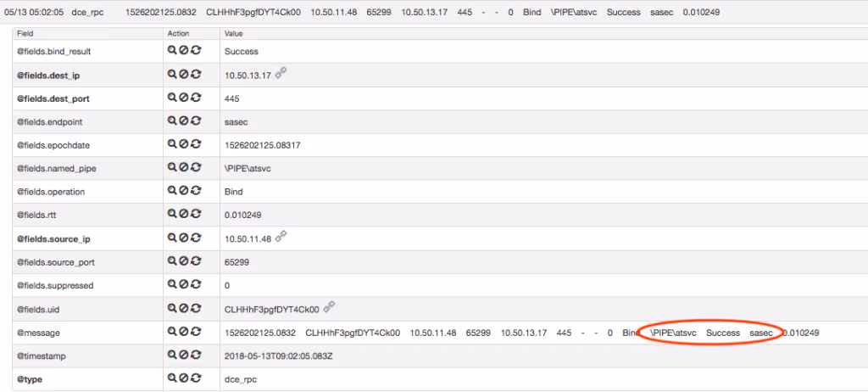Select the 1526202125.08317 epochdate value

click(263, 145)
